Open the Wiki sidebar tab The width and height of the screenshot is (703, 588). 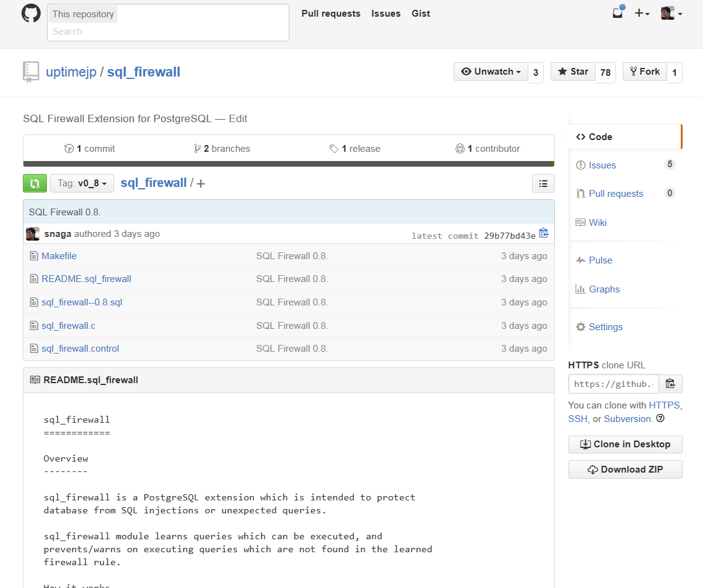click(x=625, y=223)
